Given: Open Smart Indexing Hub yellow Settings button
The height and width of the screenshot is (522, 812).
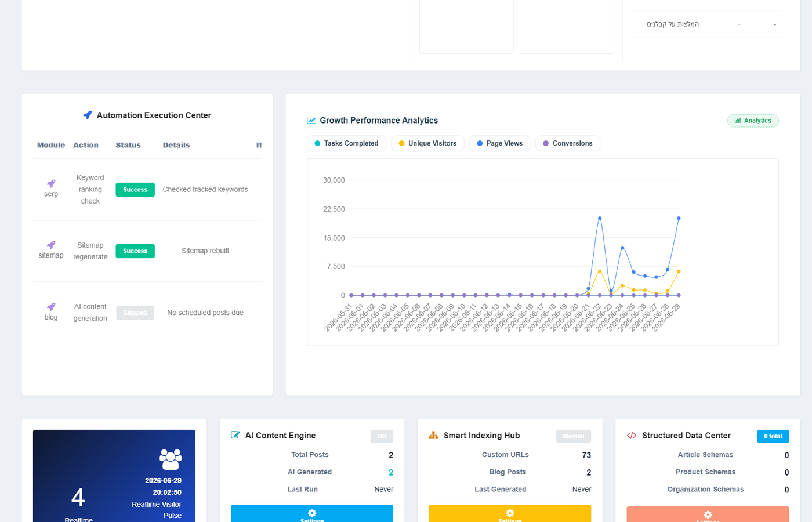Looking at the screenshot, I should coord(510,513).
